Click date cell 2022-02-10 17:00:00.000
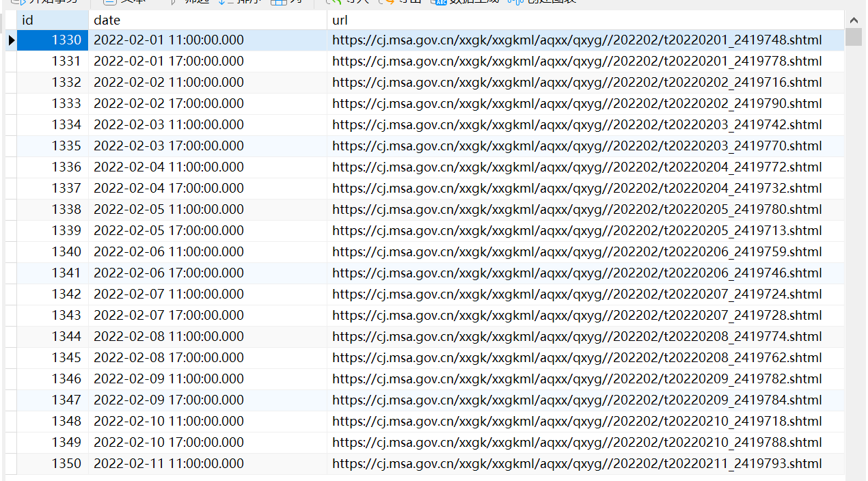This screenshot has height=481, width=868. (x=169, y=442)
